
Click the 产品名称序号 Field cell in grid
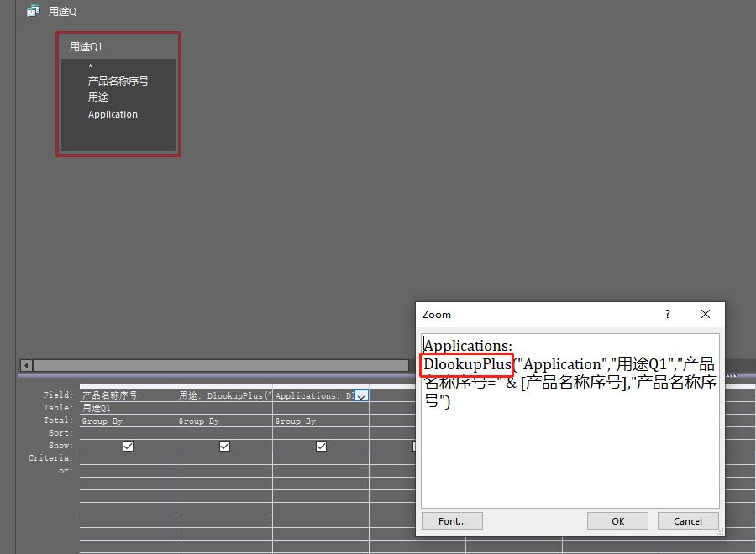tap(128, 395)
